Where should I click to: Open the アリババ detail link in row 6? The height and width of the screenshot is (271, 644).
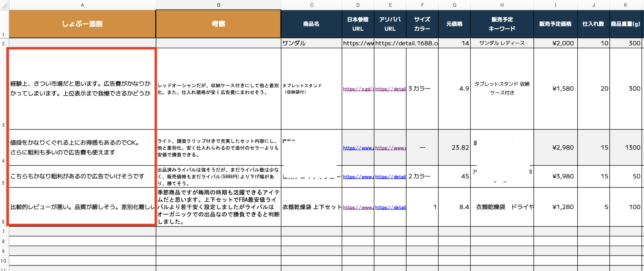click(390, 208)
